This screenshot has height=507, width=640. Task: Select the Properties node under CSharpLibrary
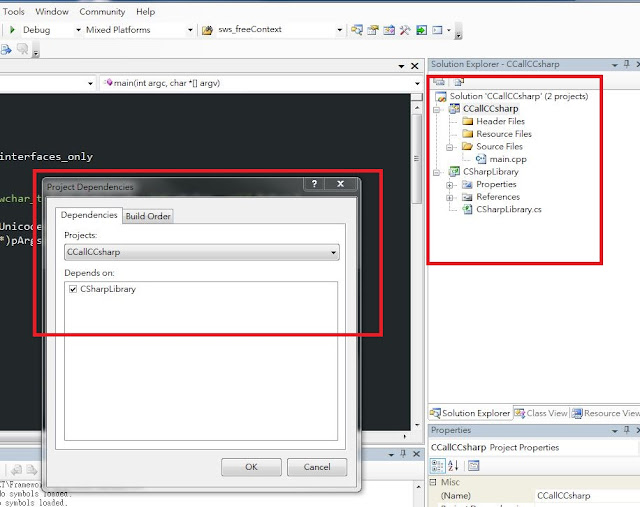tap(496, 185)
